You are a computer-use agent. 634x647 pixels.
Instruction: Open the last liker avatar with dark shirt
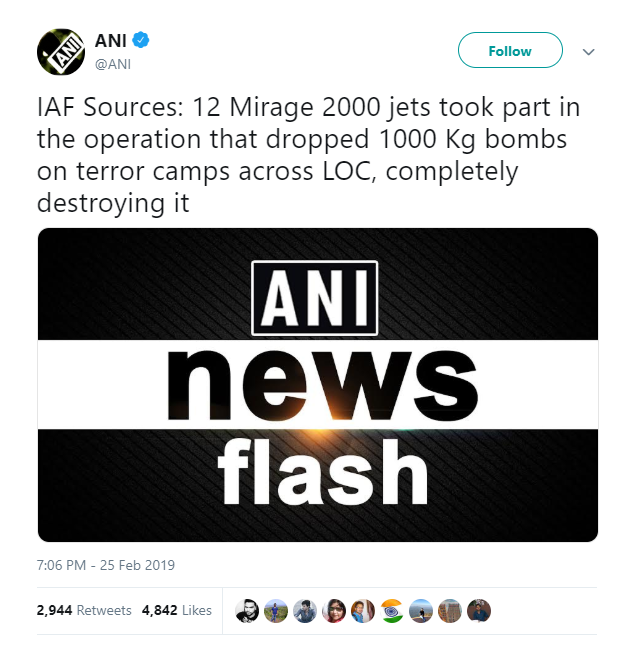point(479,611)
